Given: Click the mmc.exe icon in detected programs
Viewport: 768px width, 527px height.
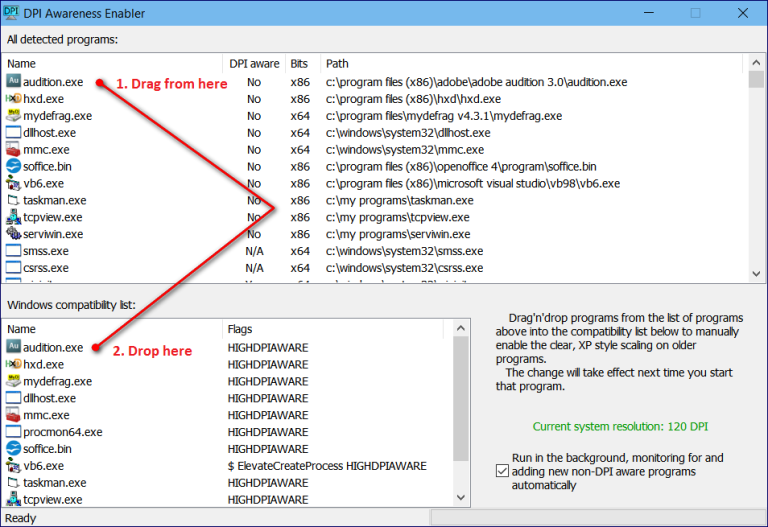Looking at the screenshot, I should coord(13,149).
